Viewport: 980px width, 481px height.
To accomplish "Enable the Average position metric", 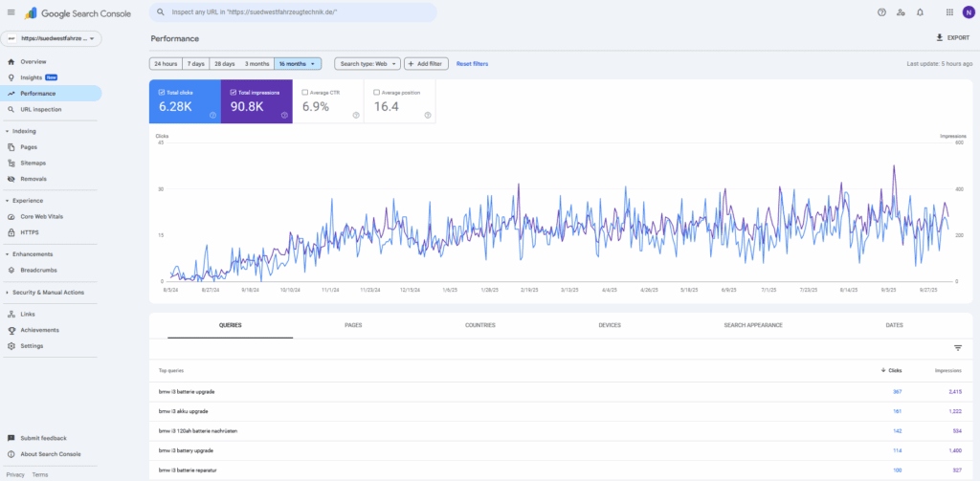I will (x=378, y=93).
